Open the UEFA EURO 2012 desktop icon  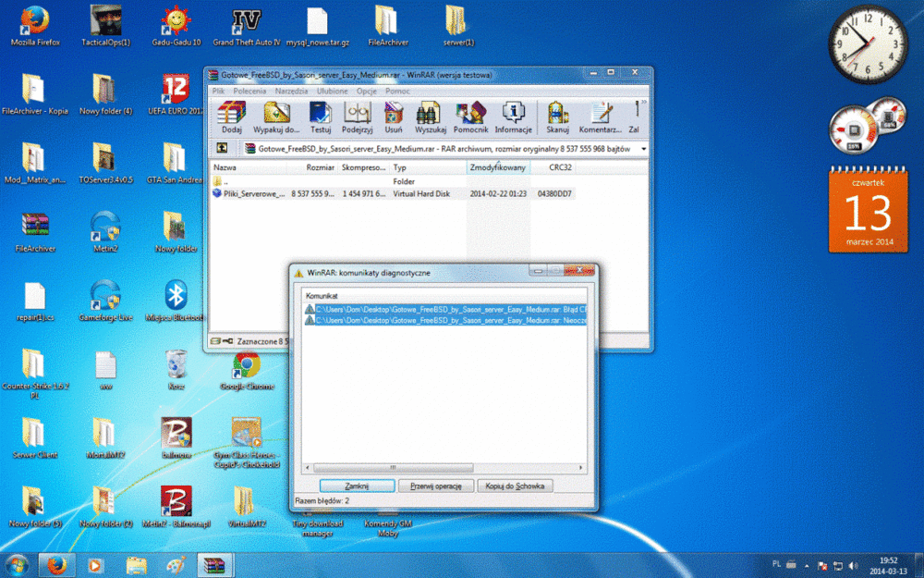coord(176,95)
